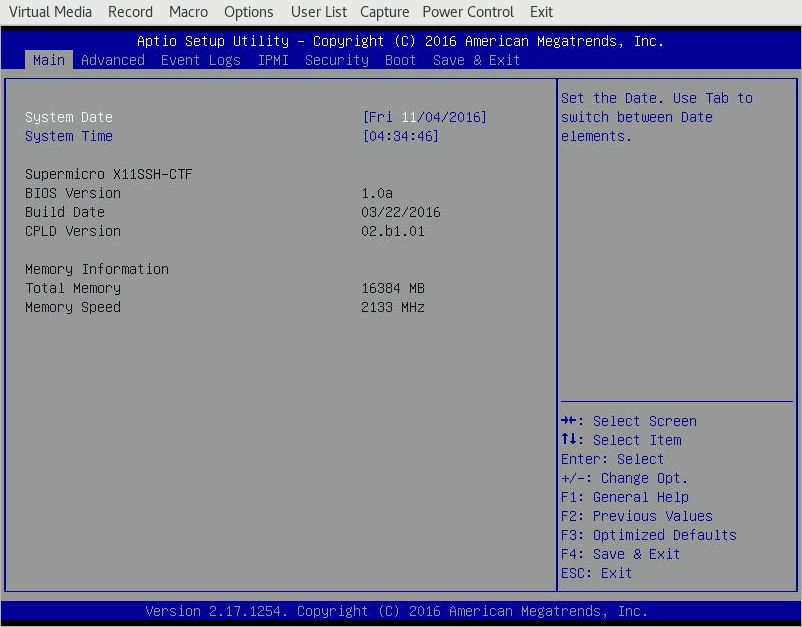Image resolution: width=802 pixels, height=627 pixels.
Task: Open the Macro menu
Action: [188, 12]
